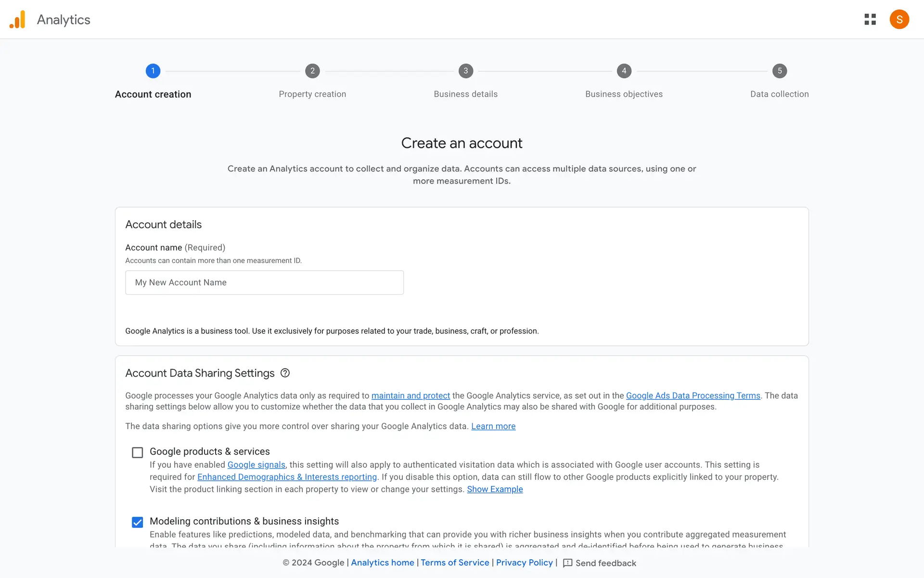
Task: Open the orange S account avatar
Action: point(899,20)
